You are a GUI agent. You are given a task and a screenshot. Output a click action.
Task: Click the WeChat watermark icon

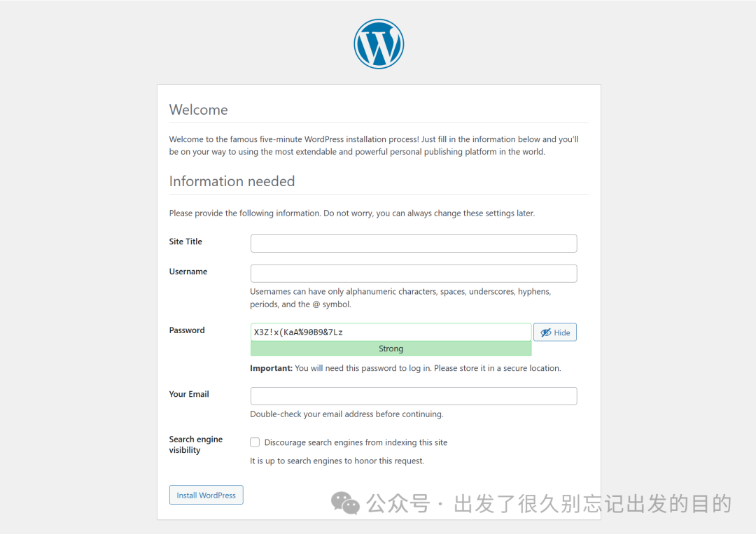coord(345,503)
